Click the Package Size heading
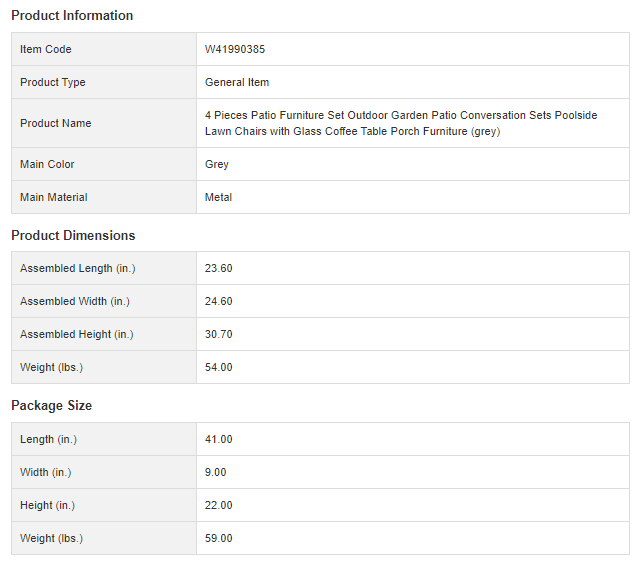This screenshot has width=639, height=565. click(51, 406)
